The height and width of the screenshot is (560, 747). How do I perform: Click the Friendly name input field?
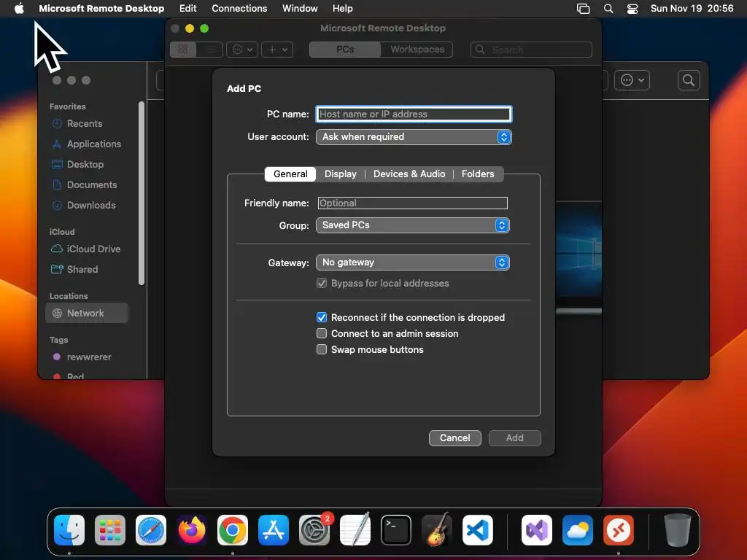click(x=413, y=203)
